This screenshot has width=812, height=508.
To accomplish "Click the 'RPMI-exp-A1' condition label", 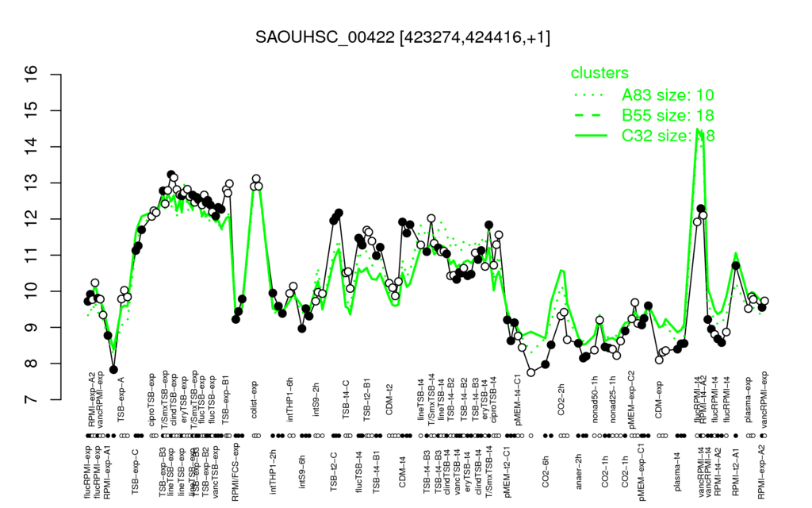I will click(x=107, y=471).
